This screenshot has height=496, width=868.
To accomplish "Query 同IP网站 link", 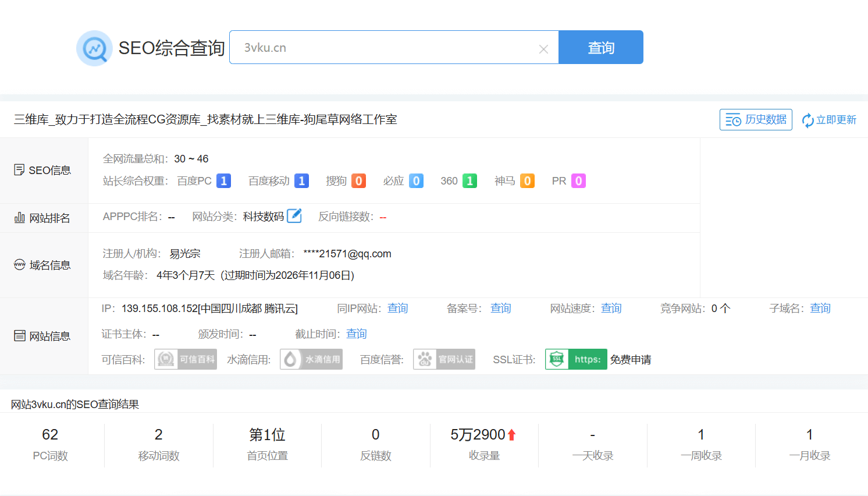I will (398, 308).
